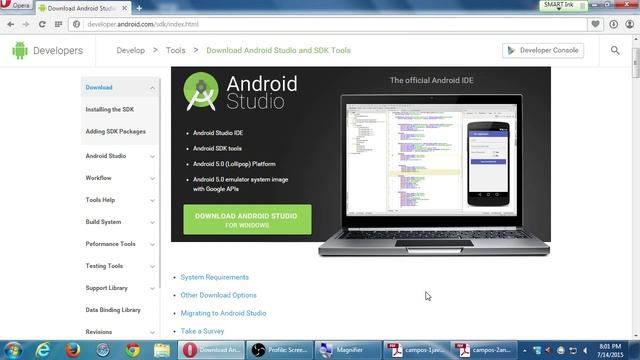This screenshot has height=360, width=640.
Task: Reload the page with refresh icon
Action: point(42,24)
